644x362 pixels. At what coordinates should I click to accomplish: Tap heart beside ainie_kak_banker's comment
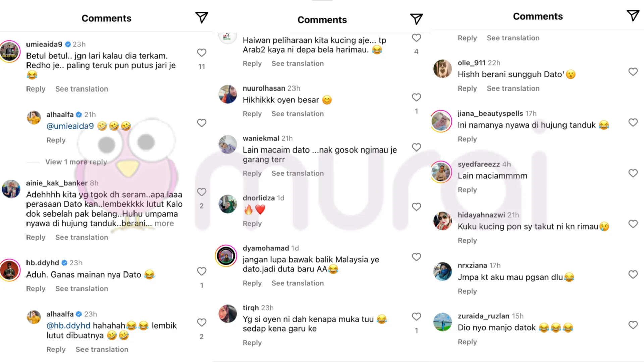202,192
